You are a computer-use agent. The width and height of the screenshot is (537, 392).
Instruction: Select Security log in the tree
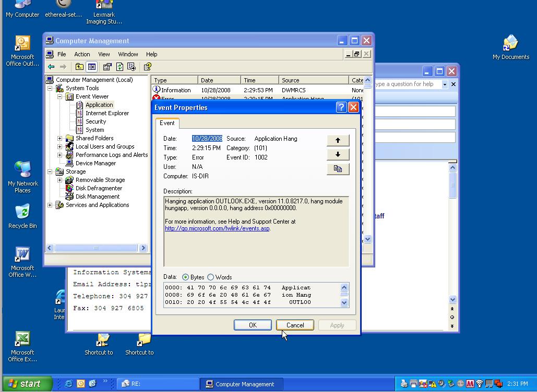96,122
